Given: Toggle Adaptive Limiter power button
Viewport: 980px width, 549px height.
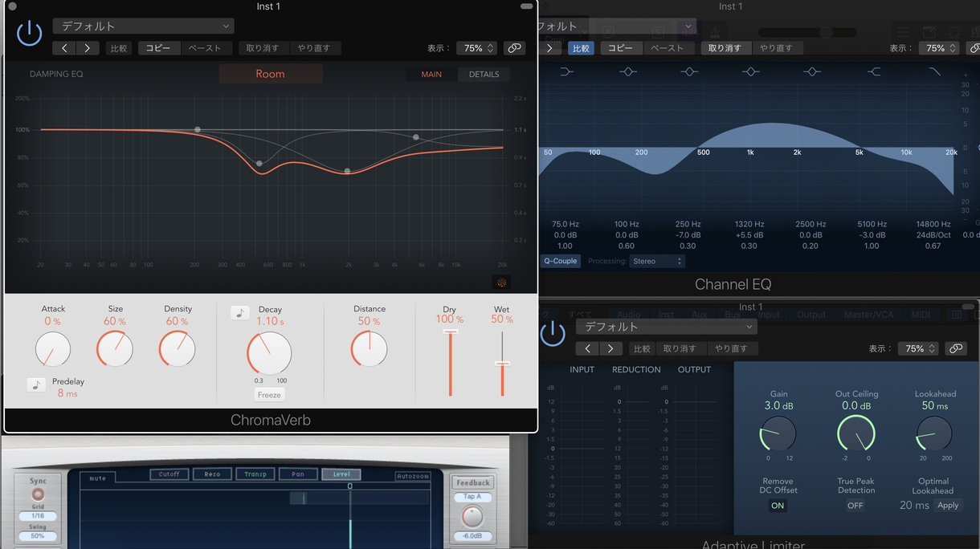Looking at the screenshot, I should point(553,333).
